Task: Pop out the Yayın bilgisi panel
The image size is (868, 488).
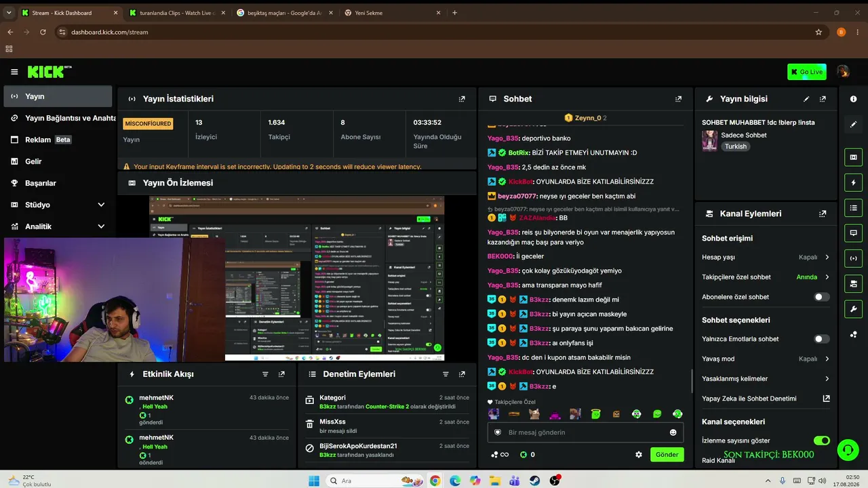Action: tap(823, 99)
